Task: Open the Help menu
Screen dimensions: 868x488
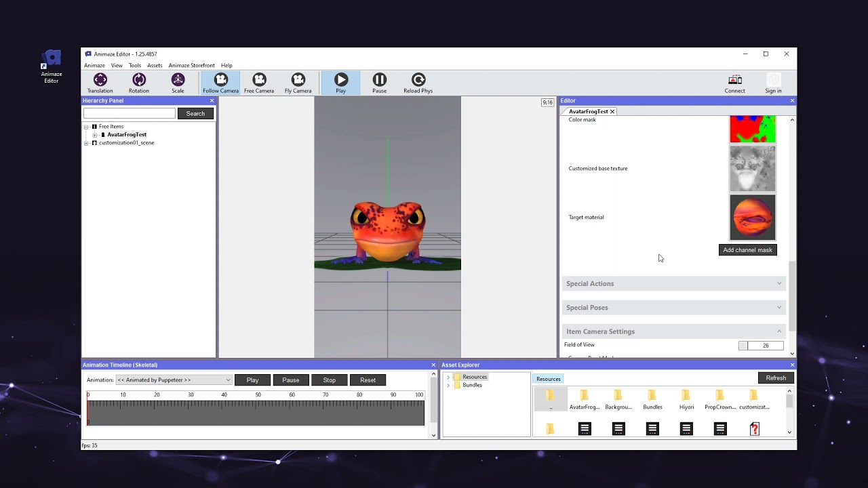Action: 226,66
